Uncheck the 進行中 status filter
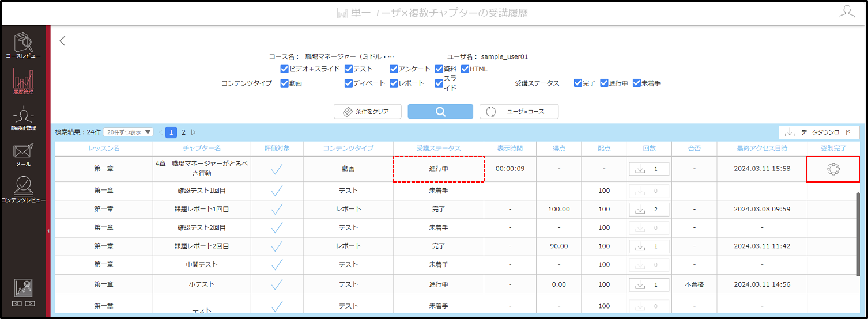Image resolution: width=868 pixels, height=319 pixels. coord(604,83)
